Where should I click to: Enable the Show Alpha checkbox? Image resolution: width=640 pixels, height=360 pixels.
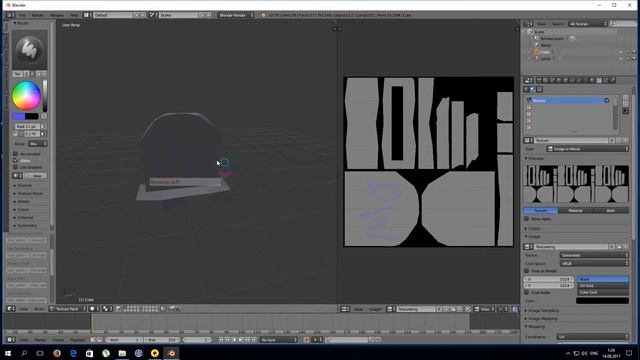click(527, 219)
